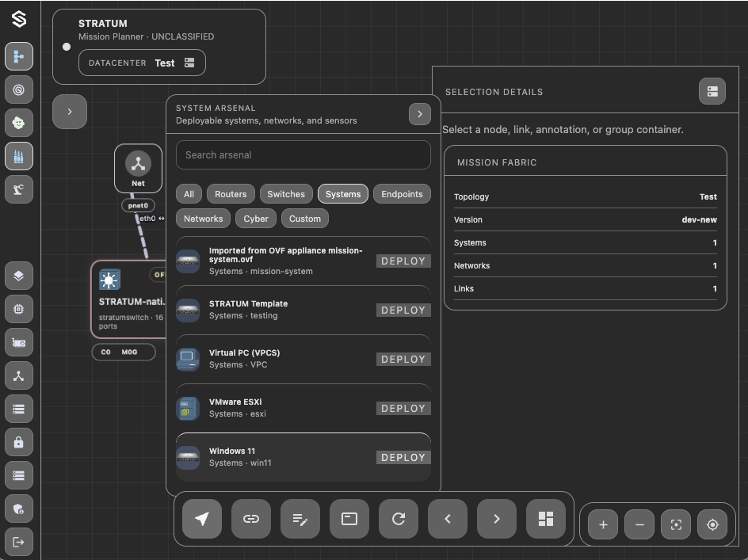This screenshot has width=748, height=560.
Task: Filter arsenal by Custom
Action: click(x=305, y=219)
